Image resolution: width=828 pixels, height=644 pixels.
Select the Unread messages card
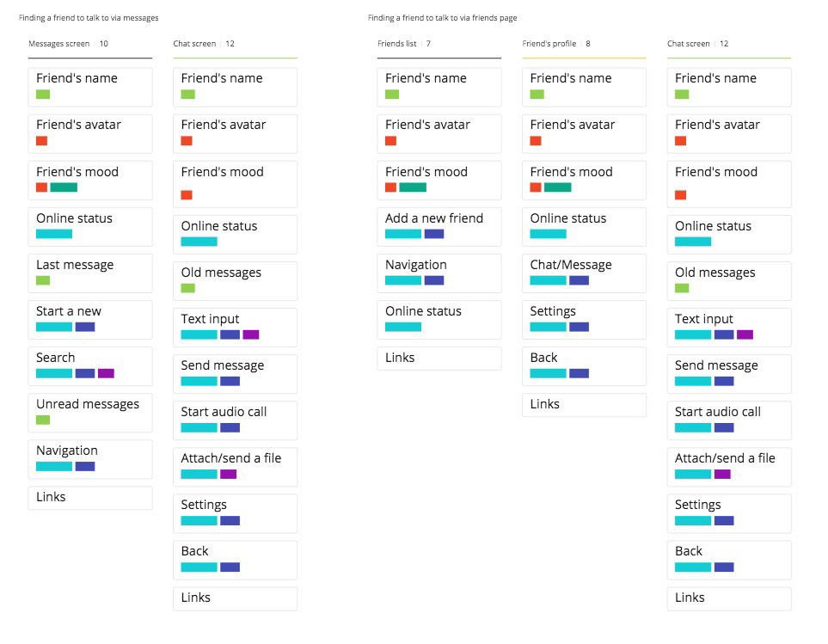90,412
